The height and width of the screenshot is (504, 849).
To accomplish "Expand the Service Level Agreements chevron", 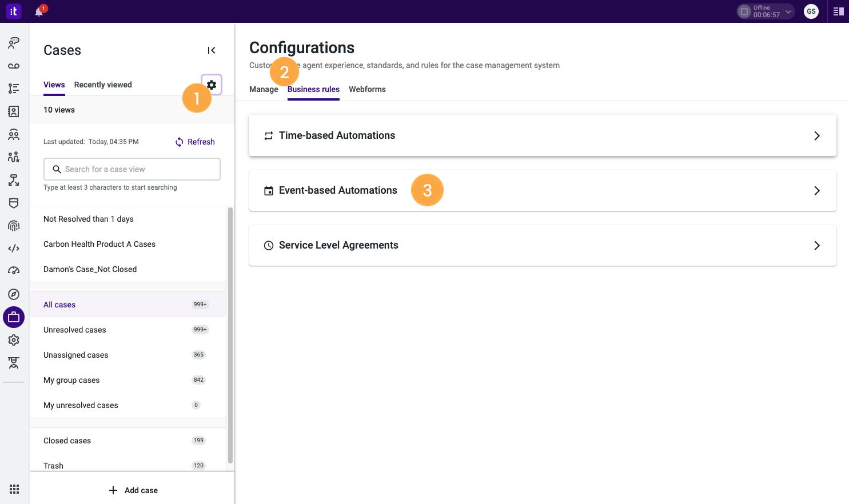I will click(x=817, y=245).
